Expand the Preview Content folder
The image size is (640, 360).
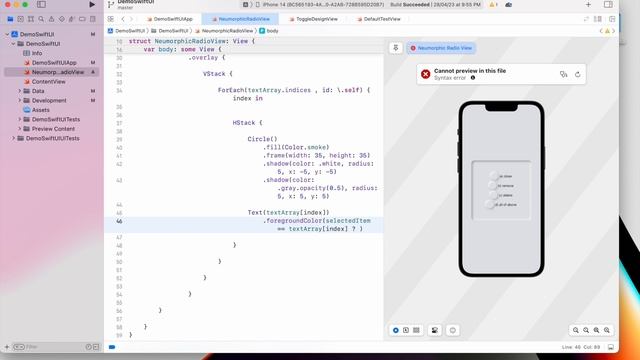click(19, 129)
